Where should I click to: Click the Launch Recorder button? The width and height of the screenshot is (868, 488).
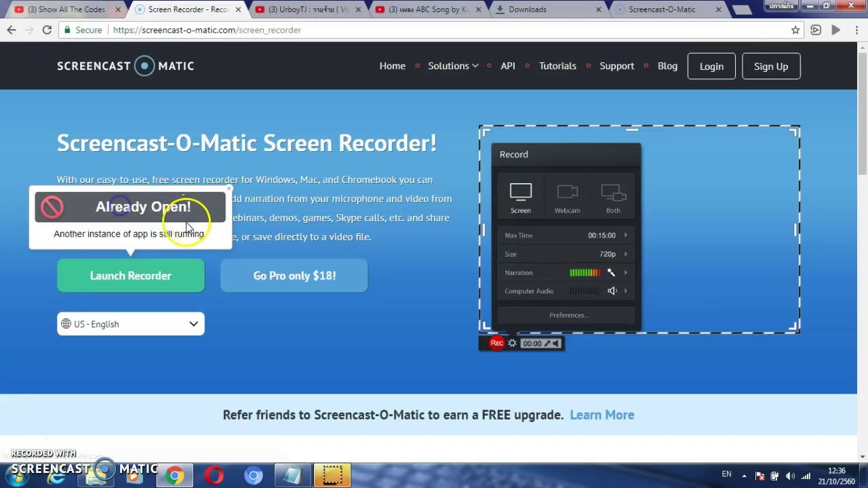click(x=130, y=276)
